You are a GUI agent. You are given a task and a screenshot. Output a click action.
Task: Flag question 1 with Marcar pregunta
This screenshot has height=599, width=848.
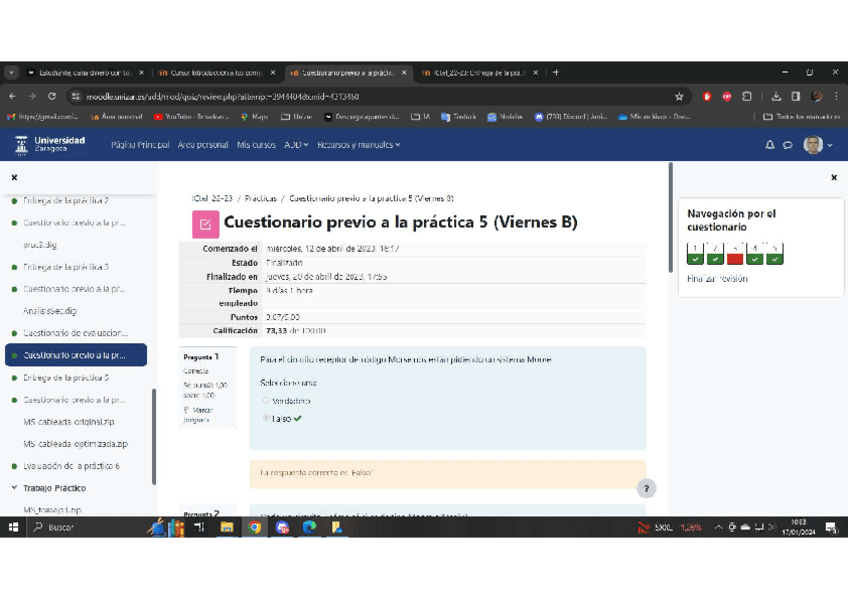click(198, 415)
